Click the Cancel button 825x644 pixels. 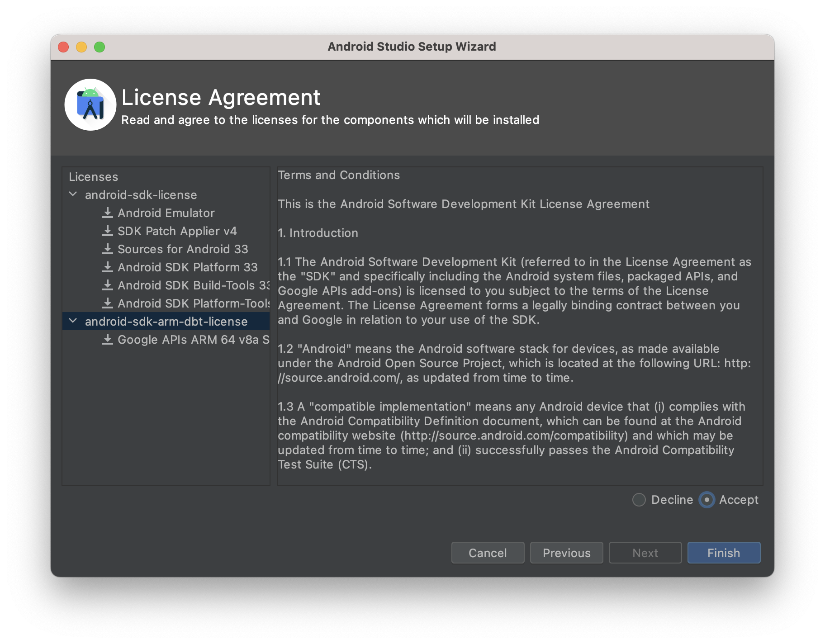click(x=488, y=553)
